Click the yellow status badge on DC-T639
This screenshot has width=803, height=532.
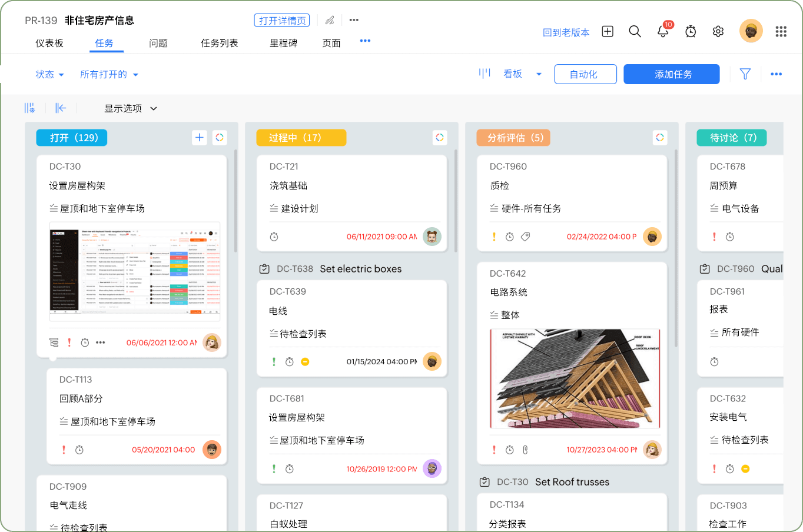(x=305, y=361)
